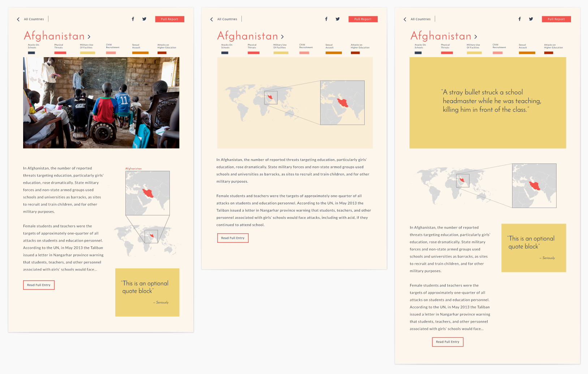Image resolution: width=588 pixels, height=374 pixels.
Task: Click zoomed region map in large-map mockup
Action: (x=342, y=103)
